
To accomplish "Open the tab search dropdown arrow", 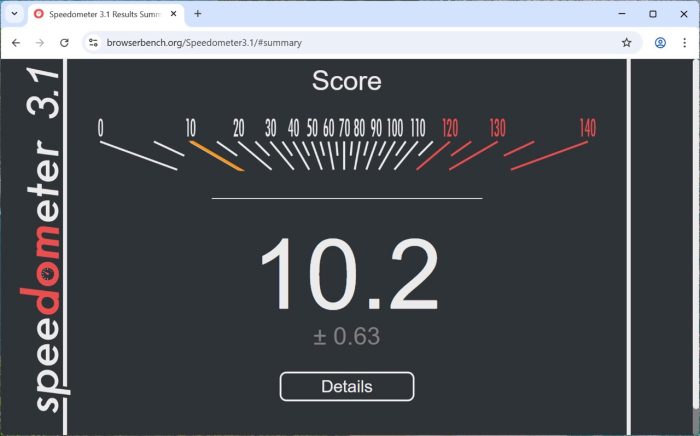I will 14,14.
